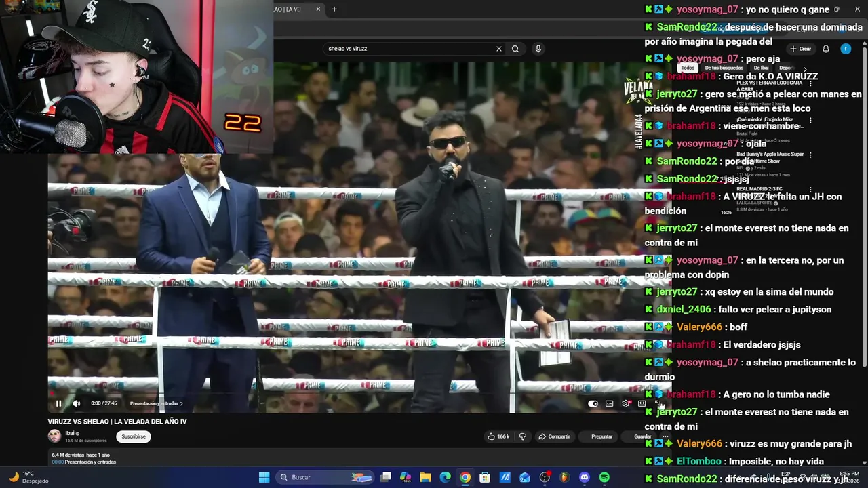Clear the YouTube search text
The width and height of the screenshot is (868, 488).
pos(499,49)
